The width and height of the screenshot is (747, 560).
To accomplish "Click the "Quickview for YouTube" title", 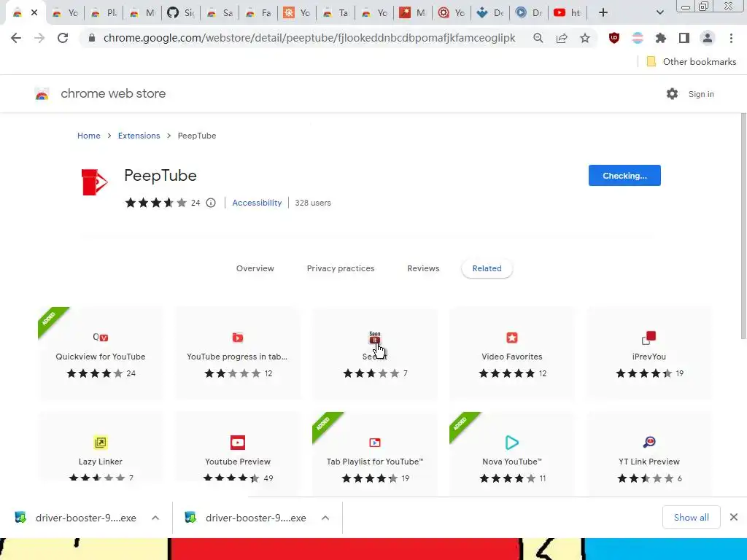I will [x=101, y=357].
